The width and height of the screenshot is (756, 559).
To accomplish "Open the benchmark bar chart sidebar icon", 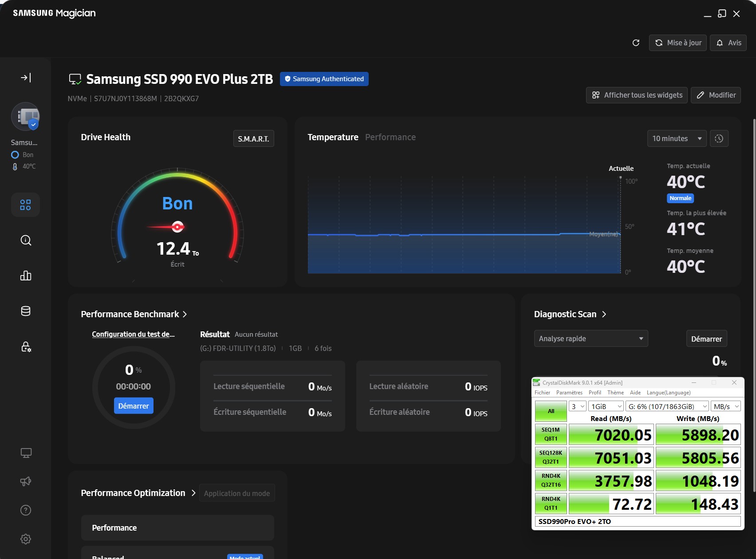I will (x=26, y=276).
